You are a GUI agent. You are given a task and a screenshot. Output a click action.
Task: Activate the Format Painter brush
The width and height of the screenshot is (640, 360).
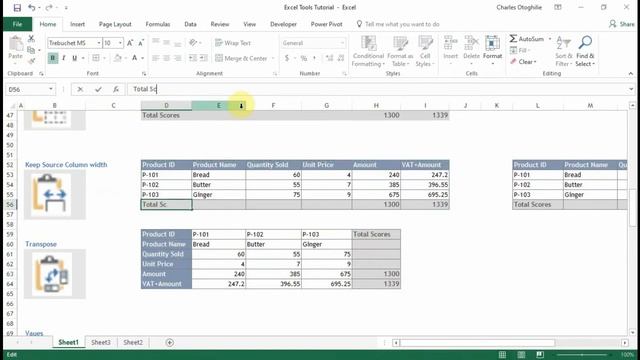31,61
